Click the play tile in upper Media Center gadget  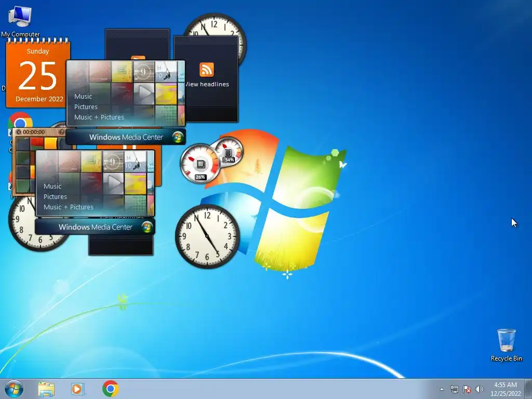point(144,94)
